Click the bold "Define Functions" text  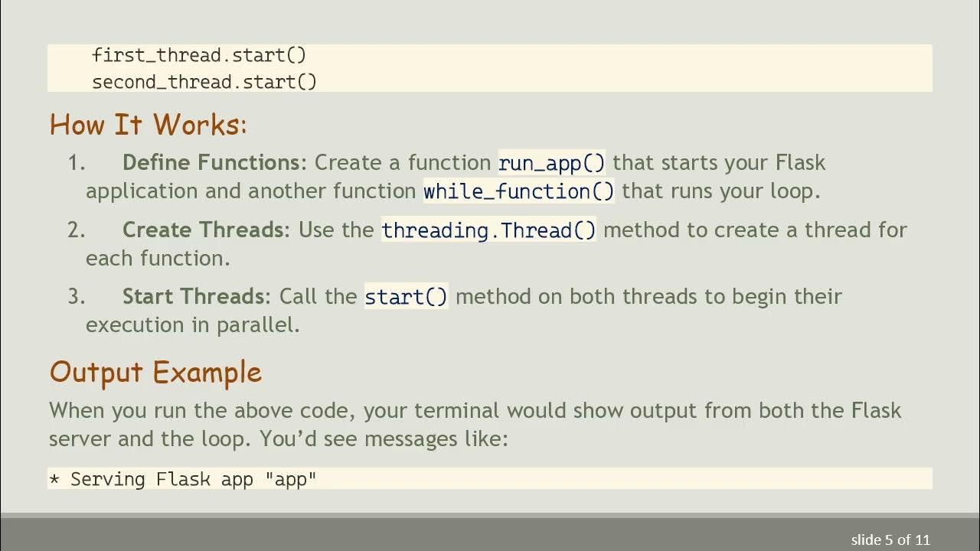click(211, 162)
